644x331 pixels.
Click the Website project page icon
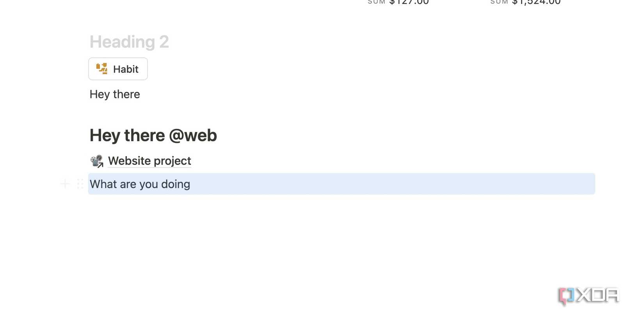pyautogui.click(x=97, y=161)
